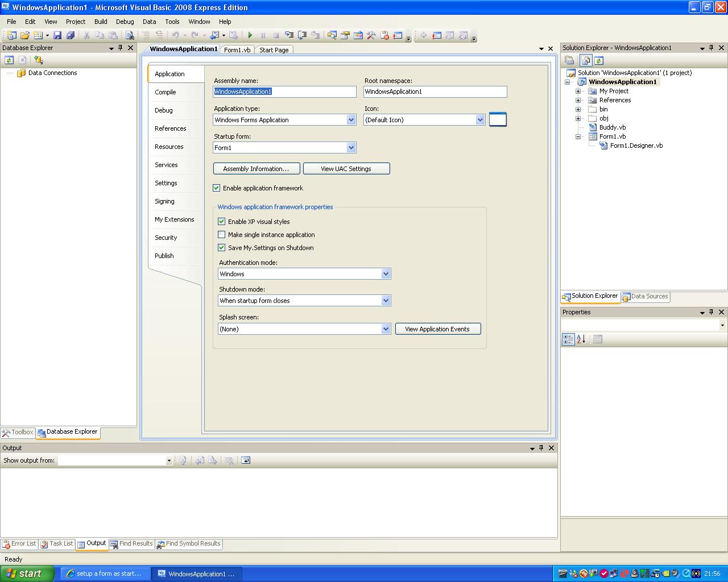Open the Tools menu
Viewport: 728px width, 582px height.
point(172,22)
